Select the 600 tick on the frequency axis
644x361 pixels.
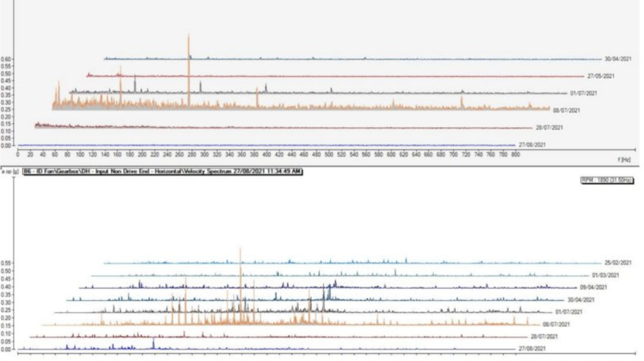391,155
